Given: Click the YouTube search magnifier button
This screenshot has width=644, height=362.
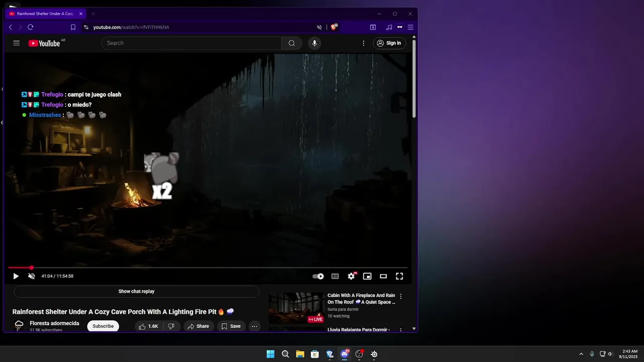Looking at the screenshot, I should (292, 43).
